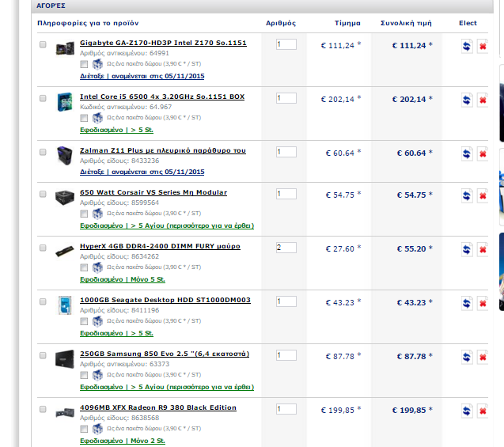
Task: Click Gigabyte availability link expected 05/11/2015
Action: [x=142, y=76]
